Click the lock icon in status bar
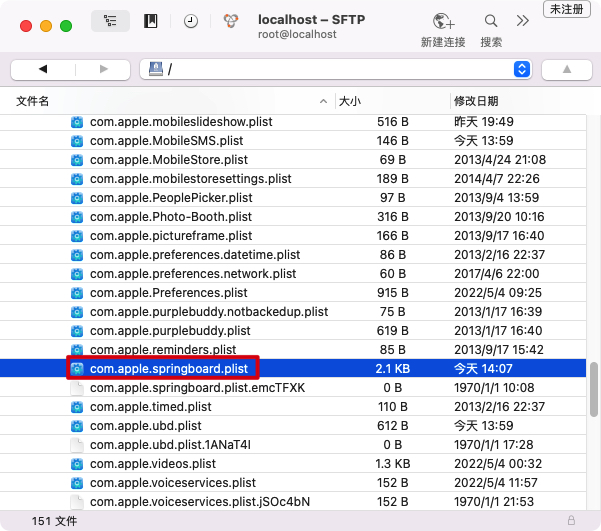 click(571, 520)
